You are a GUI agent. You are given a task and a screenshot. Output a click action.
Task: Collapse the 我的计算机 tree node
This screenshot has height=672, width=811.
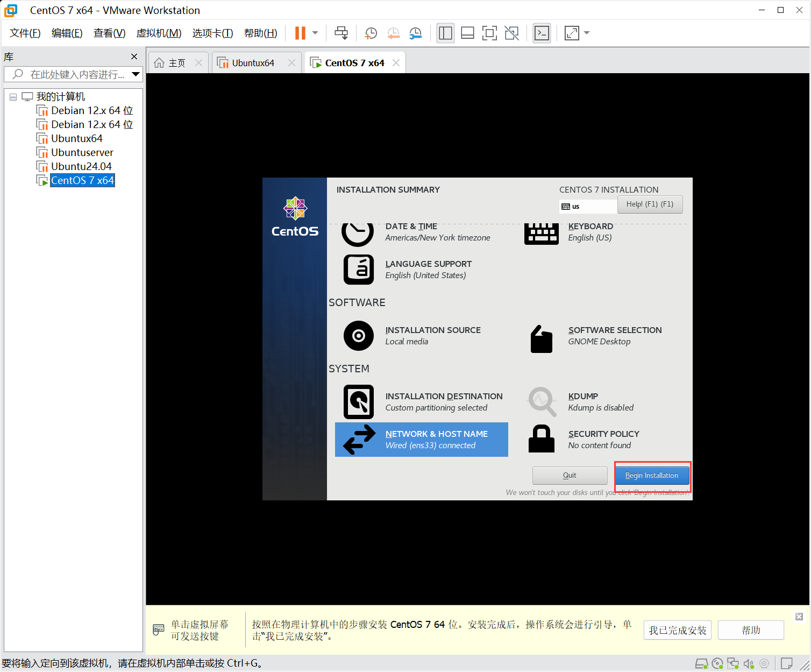tap(13, 97)
